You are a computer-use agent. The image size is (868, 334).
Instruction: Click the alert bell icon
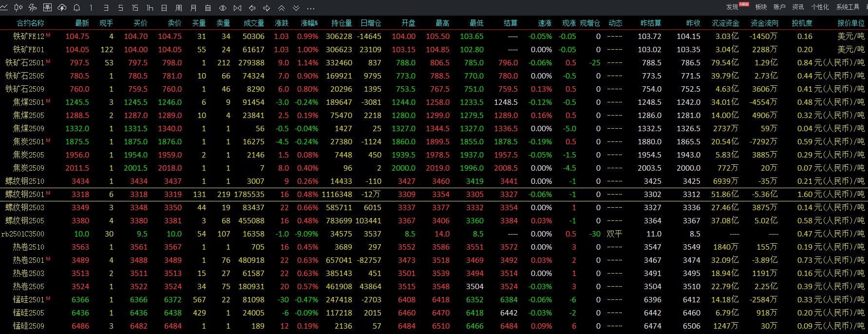click(x=76, y=8)
